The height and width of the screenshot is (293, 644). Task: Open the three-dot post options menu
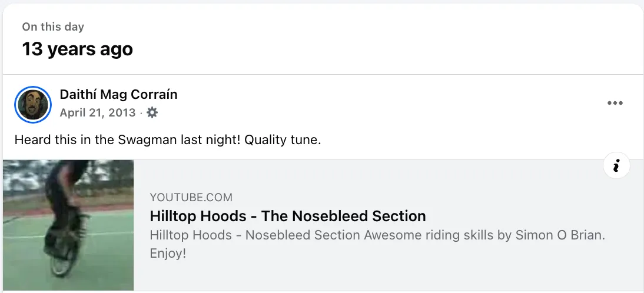tap(615, 104)
